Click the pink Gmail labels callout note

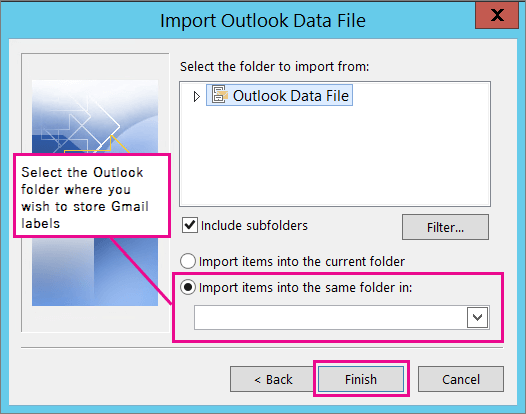coord(92,196)
